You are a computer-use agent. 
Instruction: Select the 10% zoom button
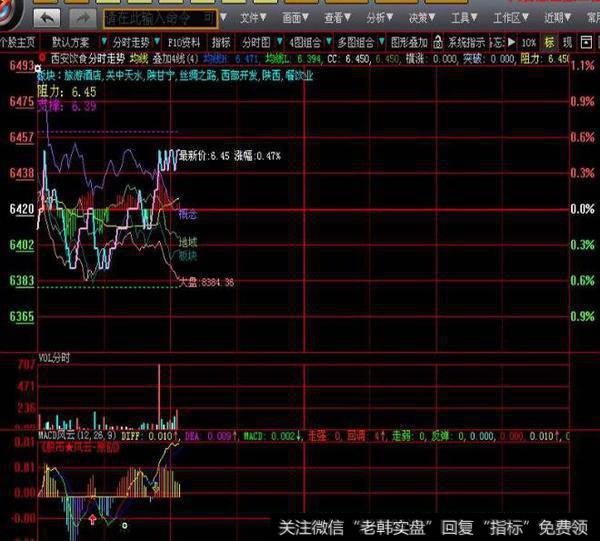tap(528, 42)
